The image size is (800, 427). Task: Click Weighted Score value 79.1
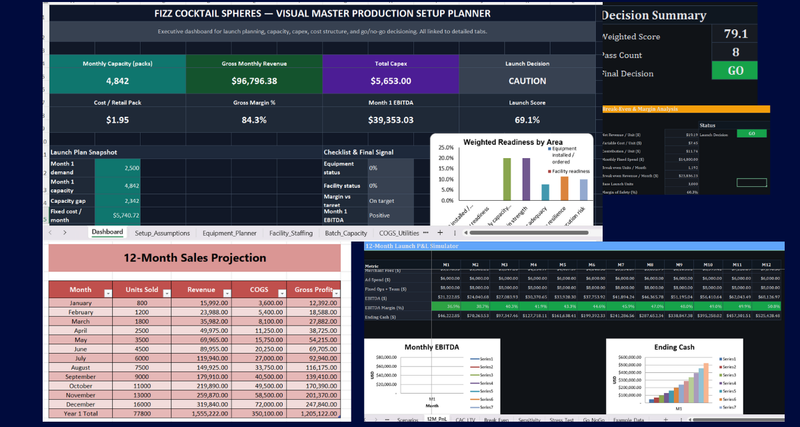735,34
